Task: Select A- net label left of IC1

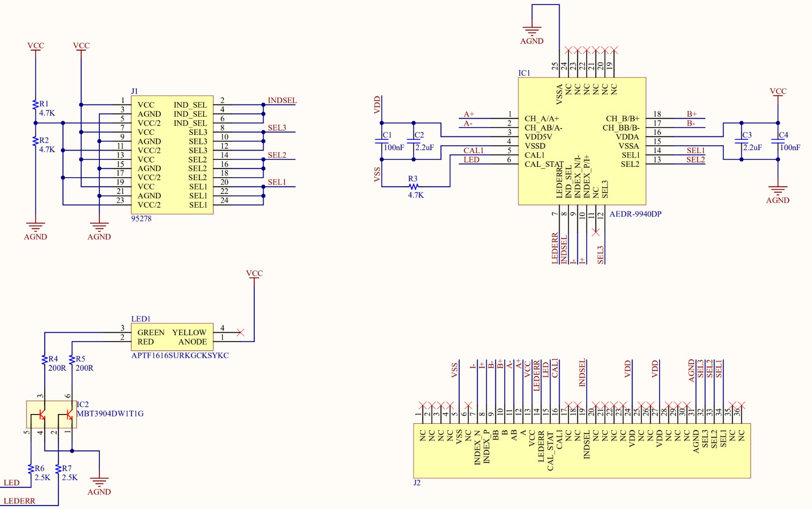Action: (x=468, y=124)
